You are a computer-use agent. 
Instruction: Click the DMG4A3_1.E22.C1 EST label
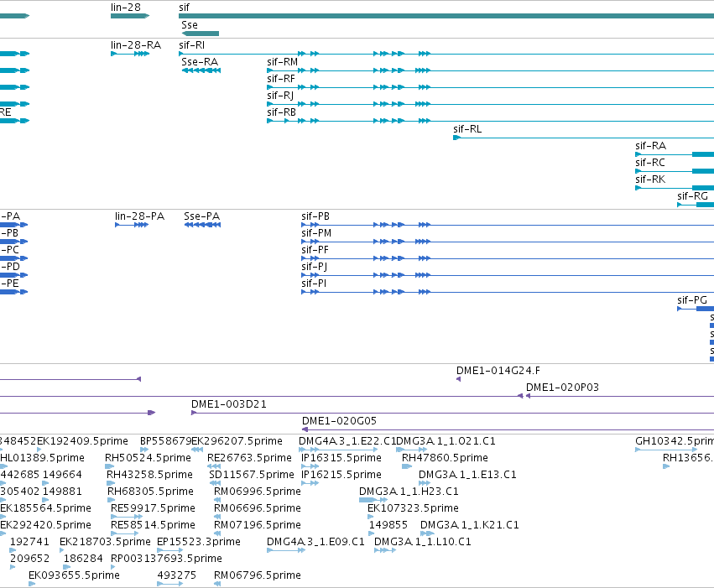click(347, 441)
